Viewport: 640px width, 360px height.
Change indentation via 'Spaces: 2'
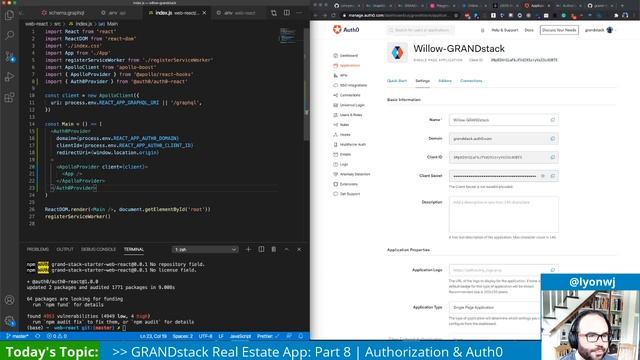[x=182, y=336]
